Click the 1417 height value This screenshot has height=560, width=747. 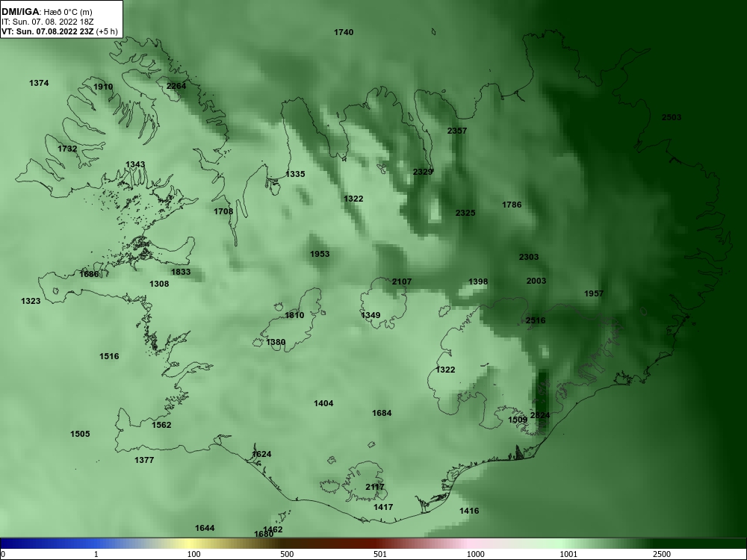coord(383,507)
